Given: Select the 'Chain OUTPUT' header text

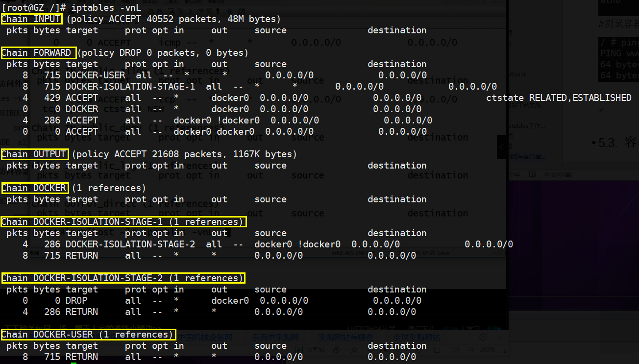Looking at the screenshot, I should point(34,154).
